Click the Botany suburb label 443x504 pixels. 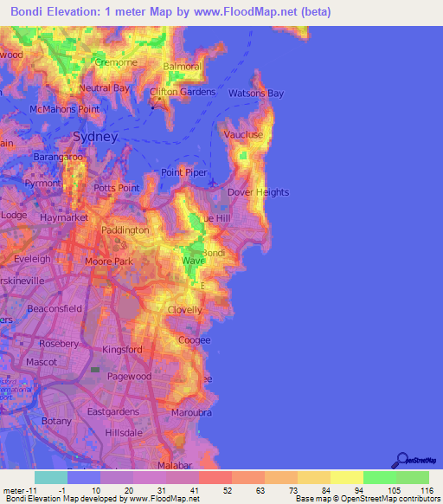click(56, 421)
